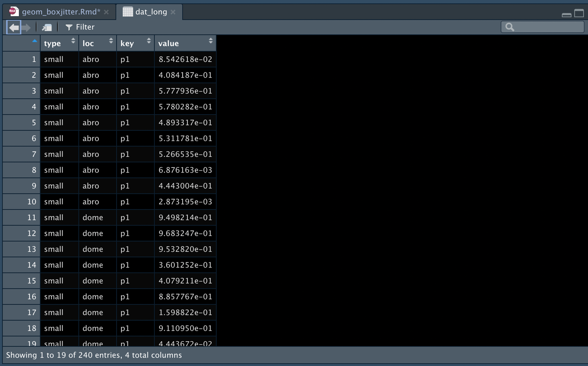The width and height of the screenshot is (588, 366).
Task: Select value cell 4.079211e-01
Action: [x=185, y=281]
